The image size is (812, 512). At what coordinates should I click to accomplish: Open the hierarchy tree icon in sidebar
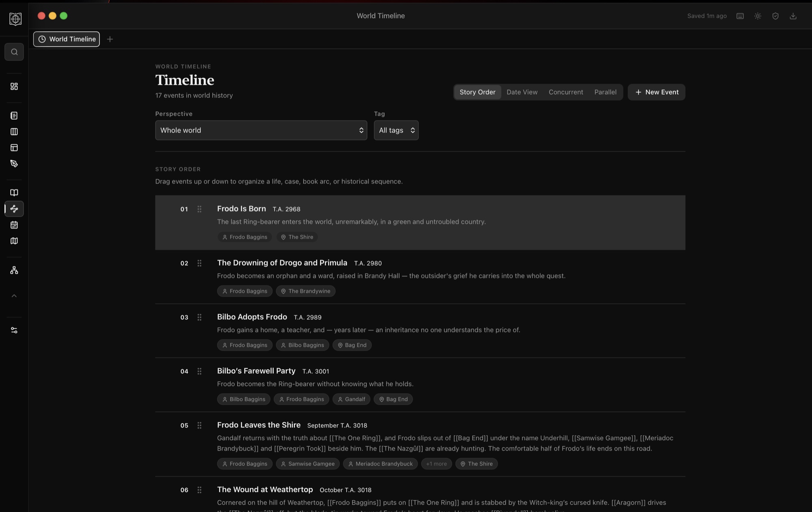point(14,270)
